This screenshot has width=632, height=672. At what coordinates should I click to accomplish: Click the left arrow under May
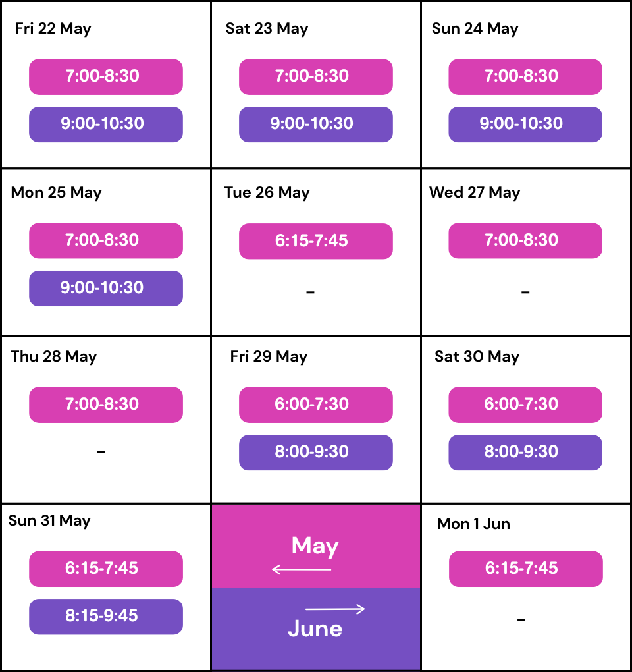301,569
